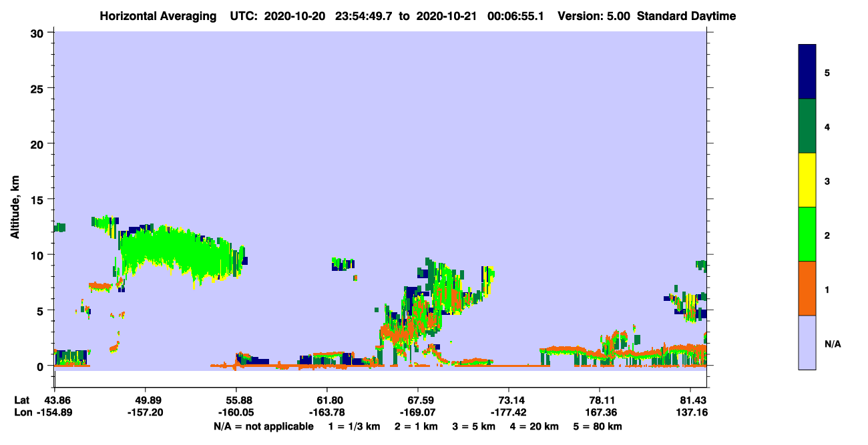
Task: Click the latitude value 81.43
Action: pos(694,400)
